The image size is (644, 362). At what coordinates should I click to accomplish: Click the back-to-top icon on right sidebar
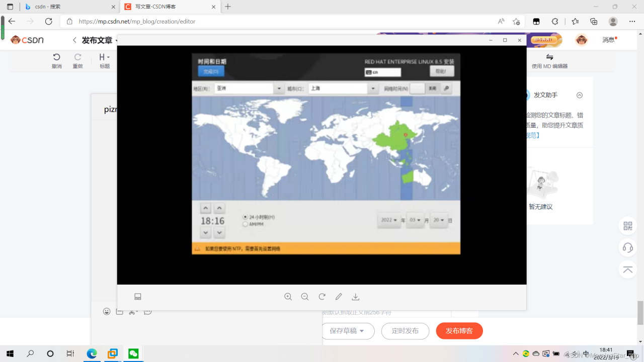coord(628,269)
